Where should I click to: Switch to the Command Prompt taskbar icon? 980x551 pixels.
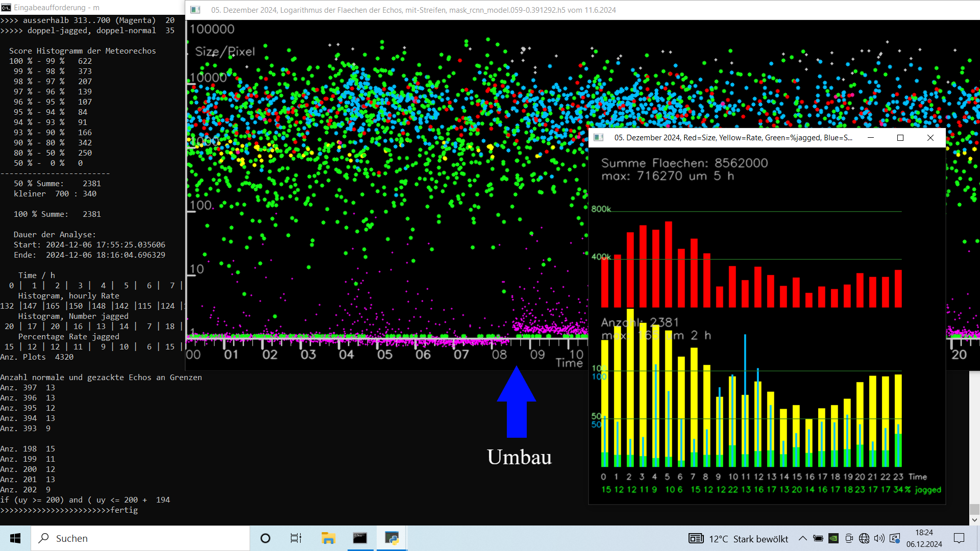[x=360, y=538]
